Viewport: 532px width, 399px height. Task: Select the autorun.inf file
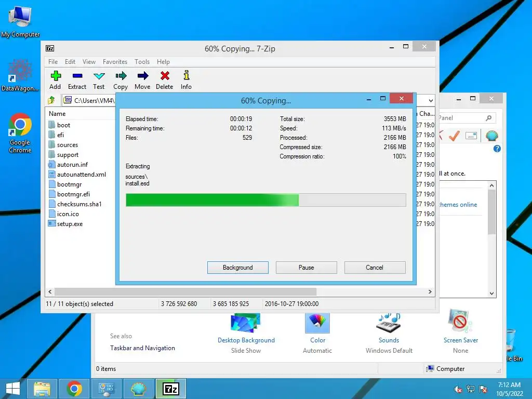pyautogui.click(x=68, y=165)
